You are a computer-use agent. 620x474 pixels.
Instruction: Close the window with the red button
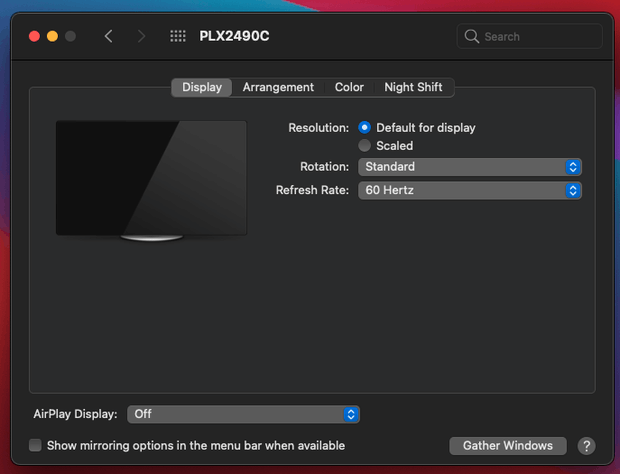point(34,36)
